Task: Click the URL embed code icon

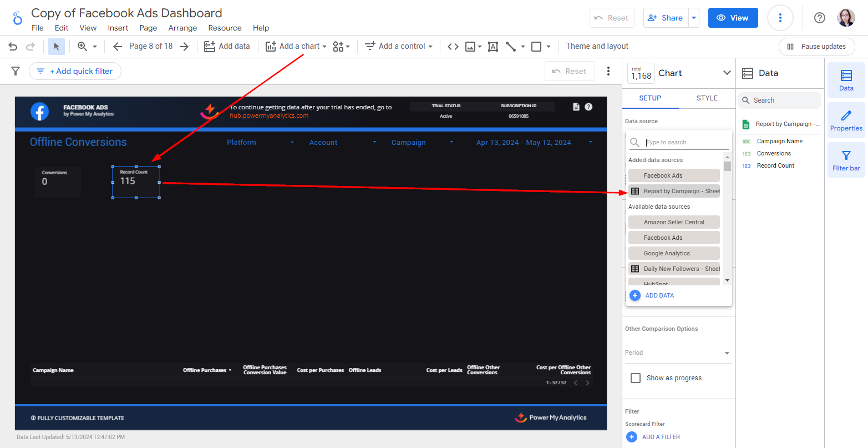Action: [x=453, y=47]
